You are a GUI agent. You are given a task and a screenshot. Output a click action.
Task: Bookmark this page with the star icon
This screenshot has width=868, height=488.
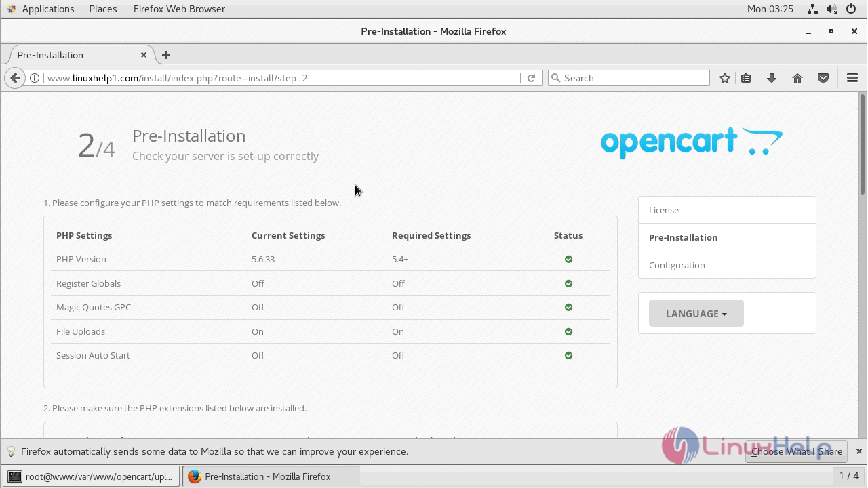click(x=725, y=78)
